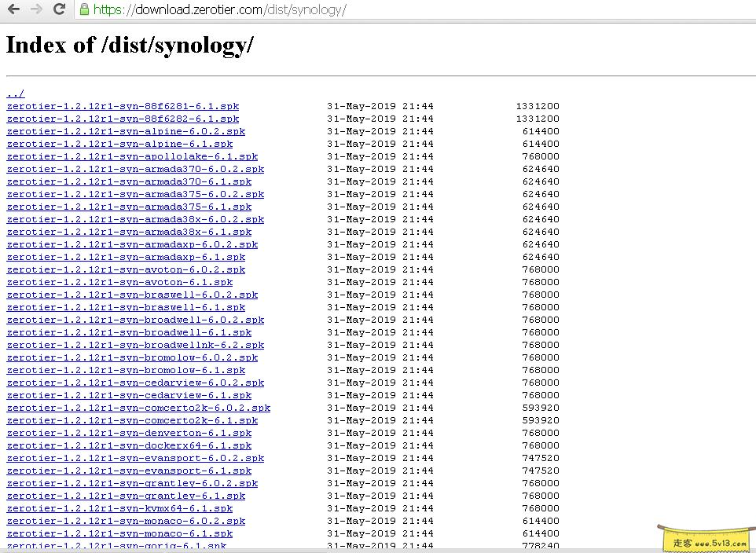The height and width of the screenshot is (553, 756).
Task: Download zerotier syn-88f6281-6.1.spk file
Action: 123,106
